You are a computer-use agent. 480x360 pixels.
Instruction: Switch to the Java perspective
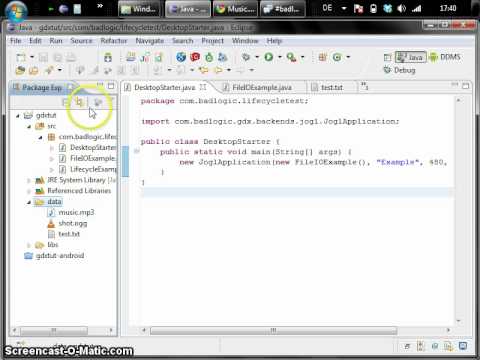point(410,57)
